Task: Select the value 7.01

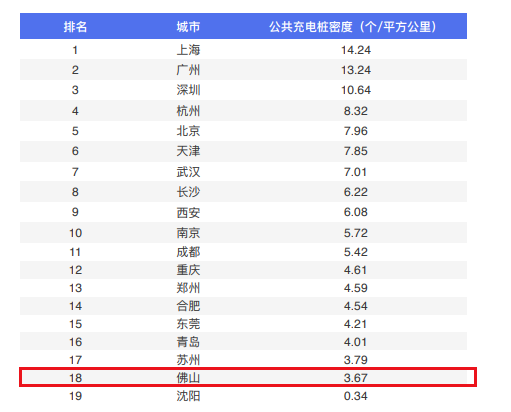Action: (x=355, y=172)
